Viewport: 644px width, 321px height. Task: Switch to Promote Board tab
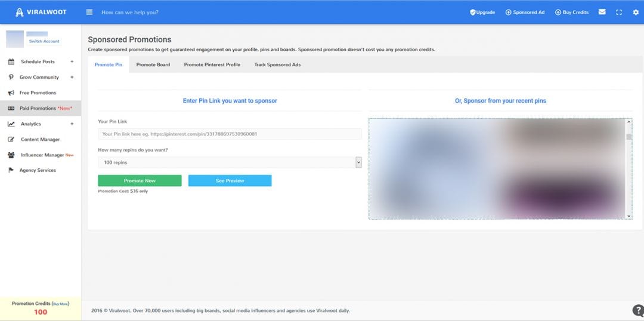point(153,64)
